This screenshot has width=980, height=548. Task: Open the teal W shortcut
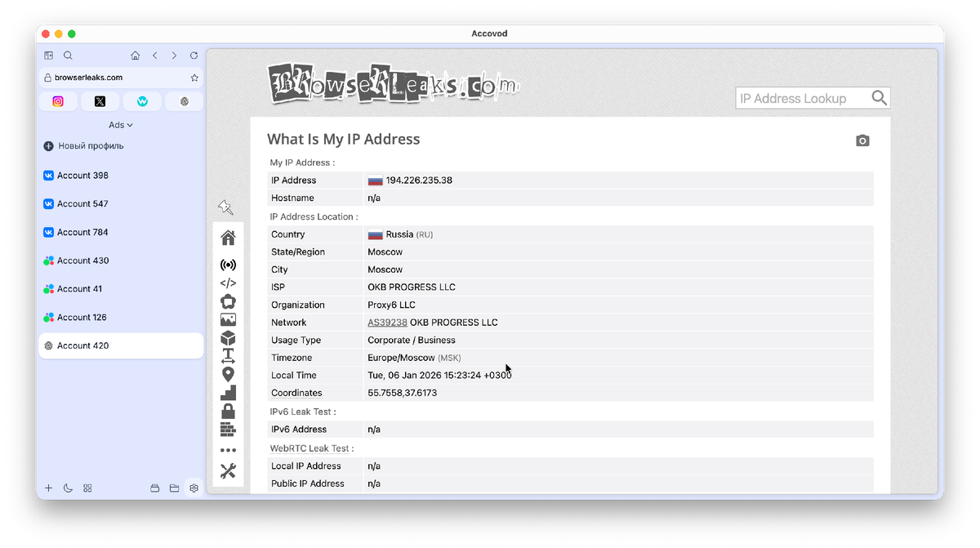142,101
